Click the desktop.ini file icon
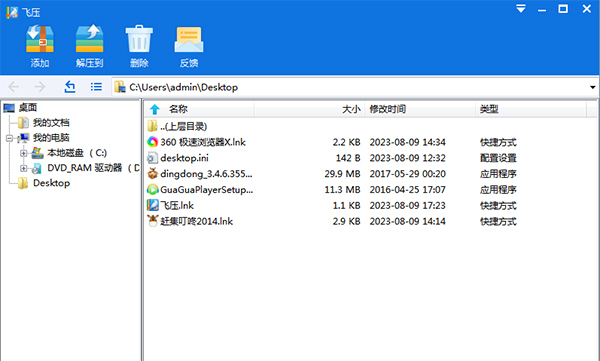This screenshot has width=600, height=361. click(152, 158)
